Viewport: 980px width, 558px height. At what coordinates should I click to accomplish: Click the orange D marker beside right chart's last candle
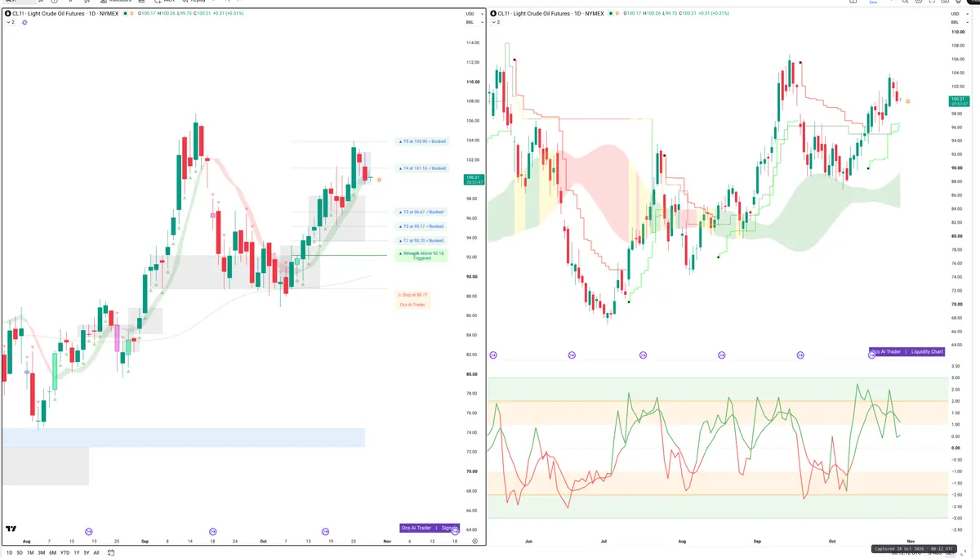coord(908,101)
